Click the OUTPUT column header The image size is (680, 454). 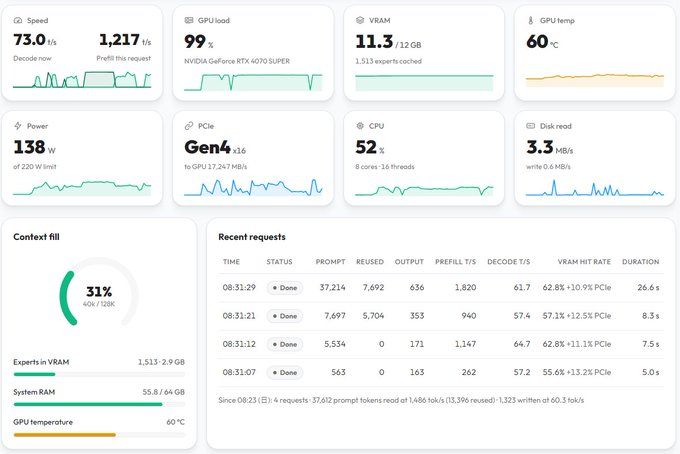(409, 261)
